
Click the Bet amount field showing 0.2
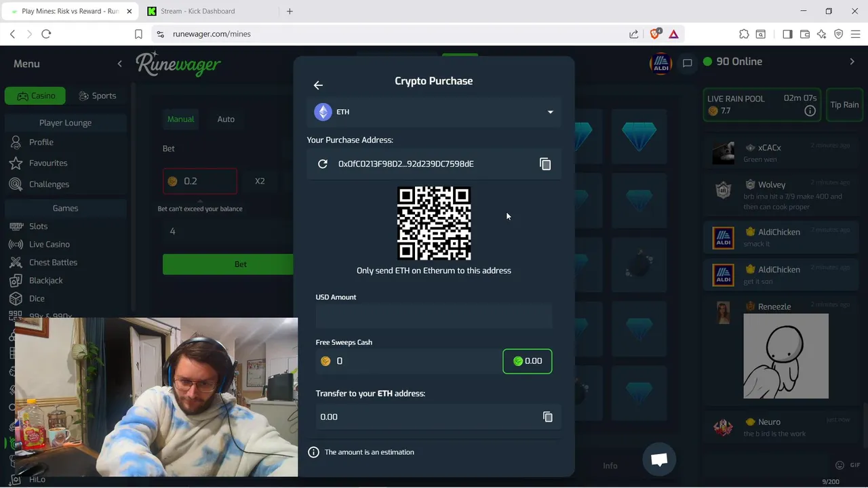(200, 181)
